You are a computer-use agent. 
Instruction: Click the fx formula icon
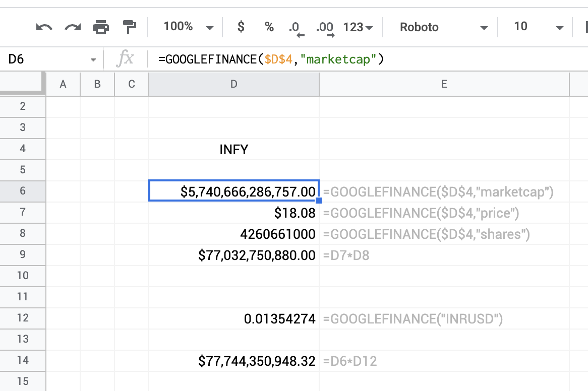click(x=125, y=59)
